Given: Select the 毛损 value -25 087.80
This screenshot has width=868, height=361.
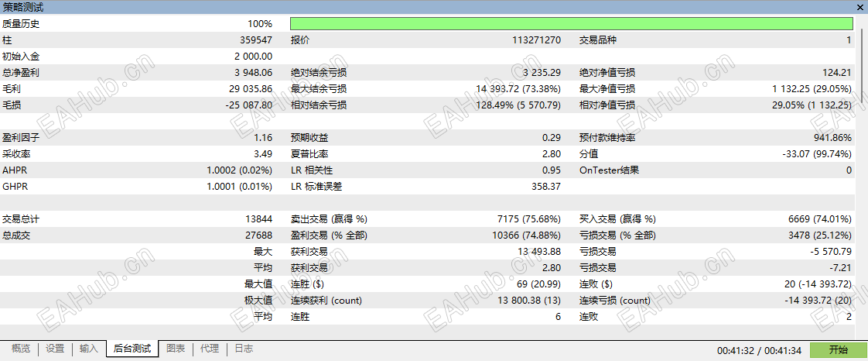Looking at the screenshot, I should [x=249, y=105].
